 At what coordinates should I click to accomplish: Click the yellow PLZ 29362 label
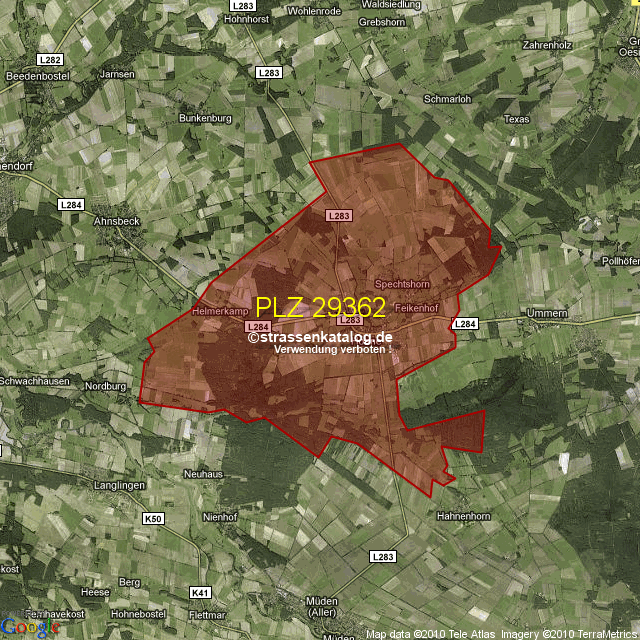(320, 307)
